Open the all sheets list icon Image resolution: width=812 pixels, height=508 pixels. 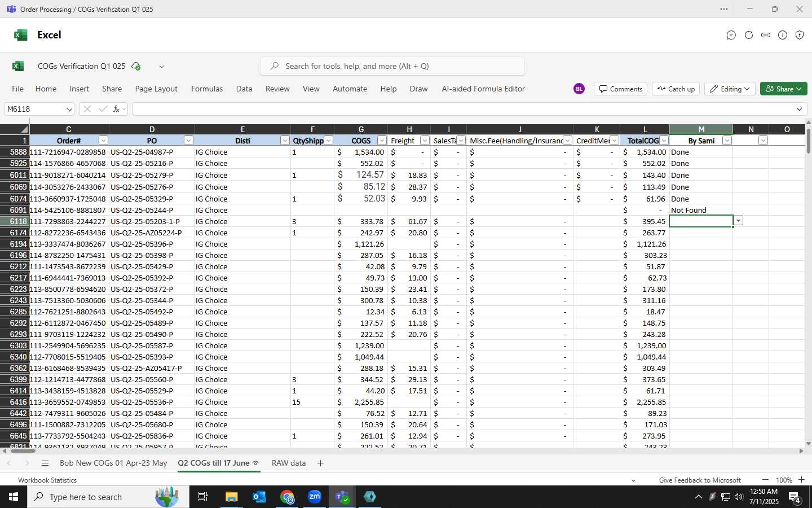tap(45, 463)
